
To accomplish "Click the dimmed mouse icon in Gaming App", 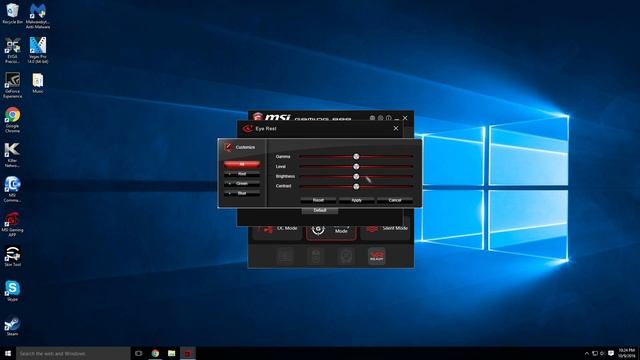I will (x=316, y=257).
